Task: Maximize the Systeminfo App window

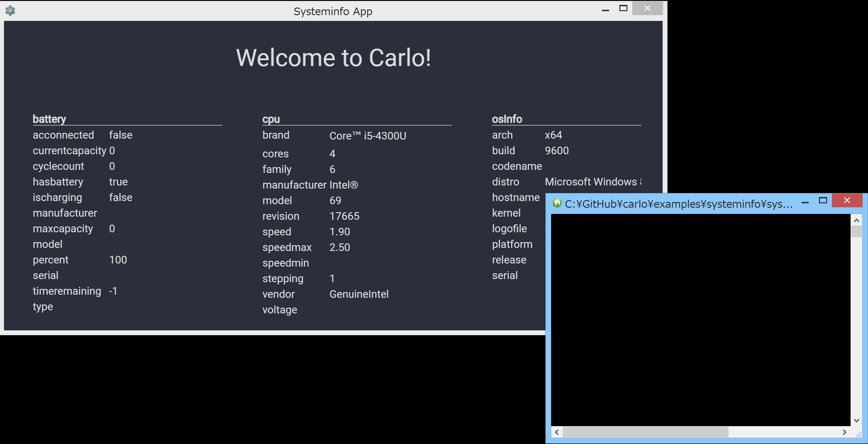Action: (623, 8)
